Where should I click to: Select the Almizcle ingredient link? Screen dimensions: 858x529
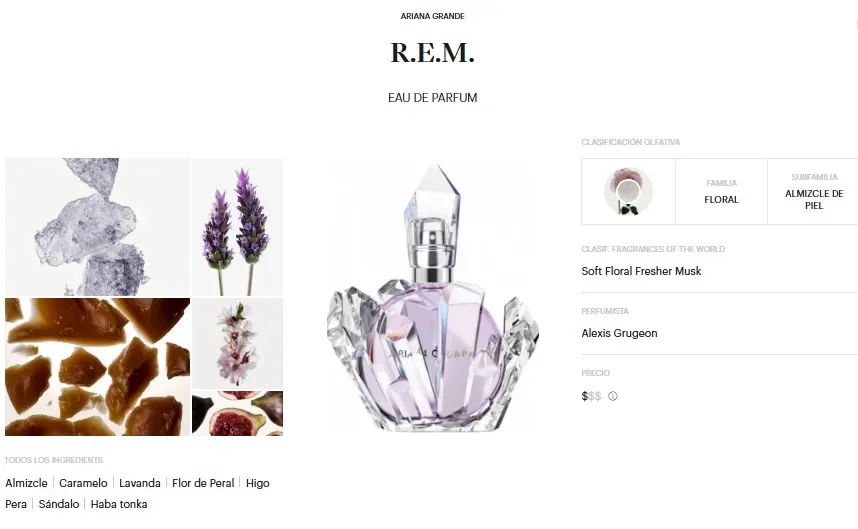pyautogui.click(x=26, y=483)
